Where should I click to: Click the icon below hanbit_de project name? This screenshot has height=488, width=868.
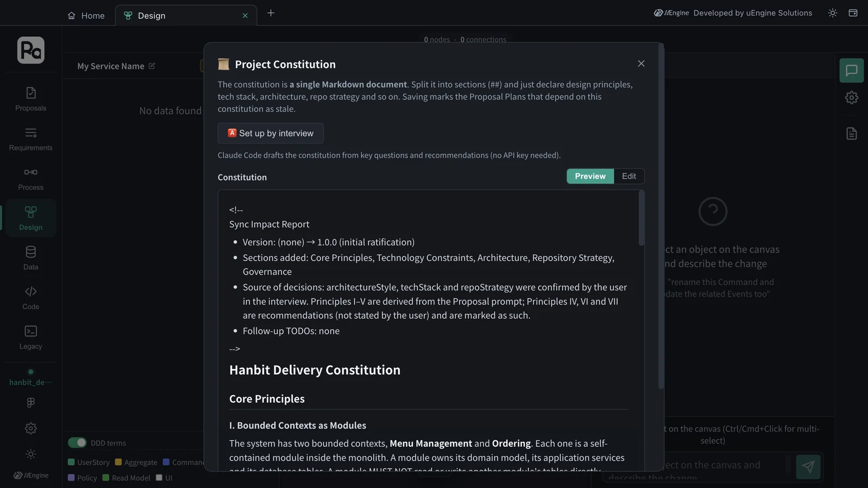click(x=31, y=402)
